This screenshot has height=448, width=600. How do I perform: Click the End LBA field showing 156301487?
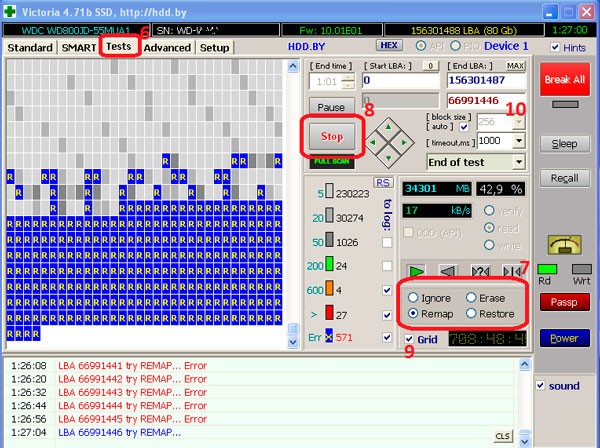click(x=486, y=80)
